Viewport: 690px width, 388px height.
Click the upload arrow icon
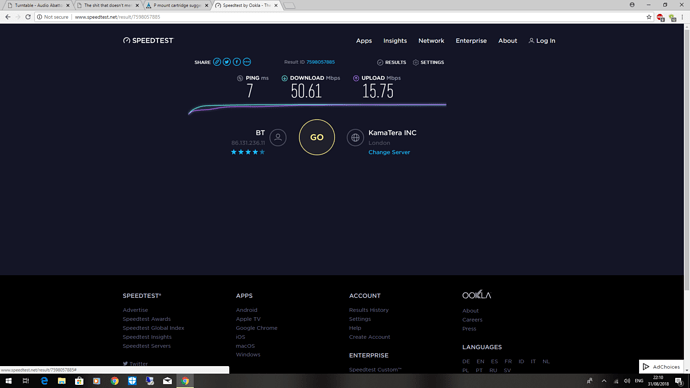(x=356, y=78)
